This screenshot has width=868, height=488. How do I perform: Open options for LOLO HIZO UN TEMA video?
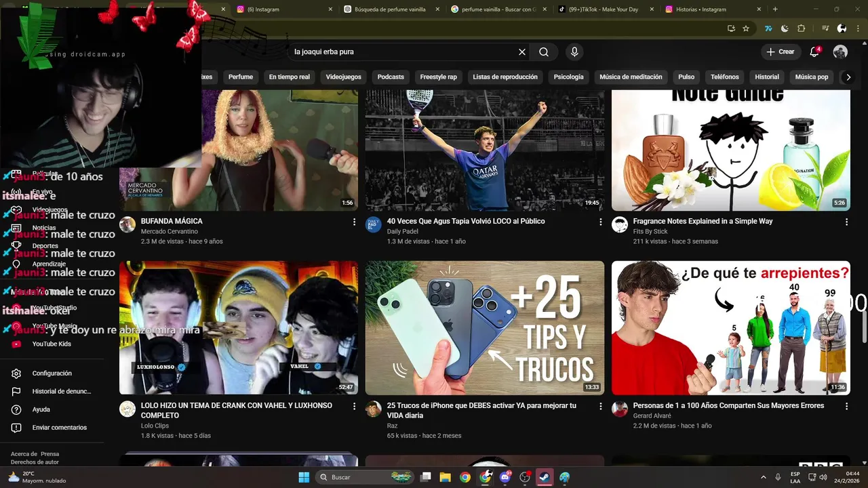pos(354,406)
